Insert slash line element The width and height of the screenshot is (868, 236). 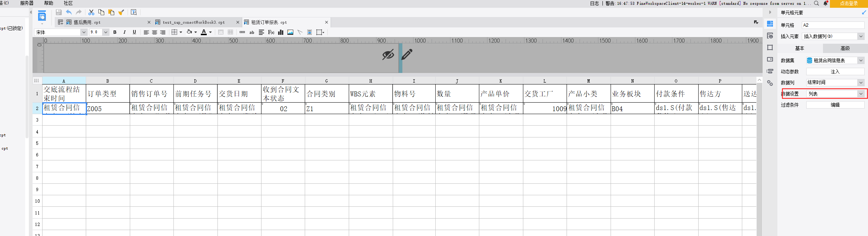click(x=300, y=32)
